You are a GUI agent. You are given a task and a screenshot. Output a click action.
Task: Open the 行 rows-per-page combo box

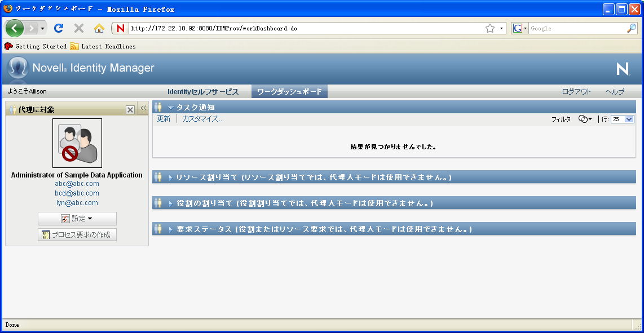pyautogui.click(x=623, y=119)
